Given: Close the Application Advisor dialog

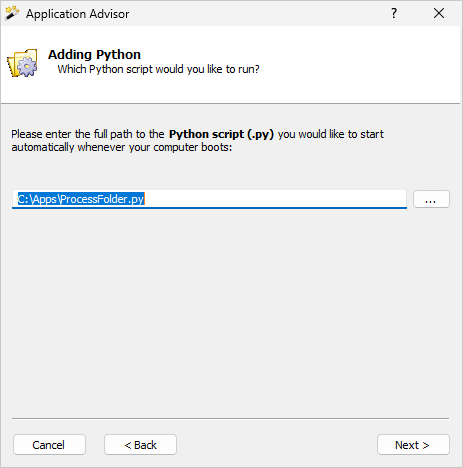Looking at the screenshot, I should click(439, 13).
